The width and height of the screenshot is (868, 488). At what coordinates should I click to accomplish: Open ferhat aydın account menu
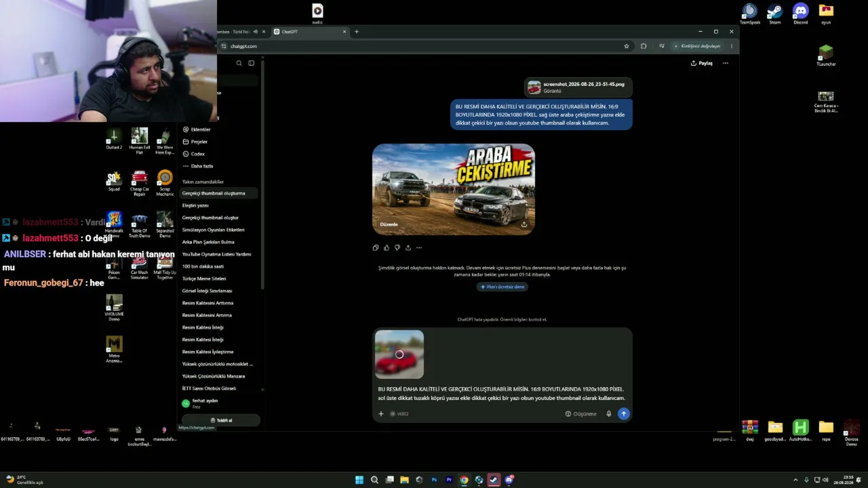pyautogui.click(x=218, y=403)
